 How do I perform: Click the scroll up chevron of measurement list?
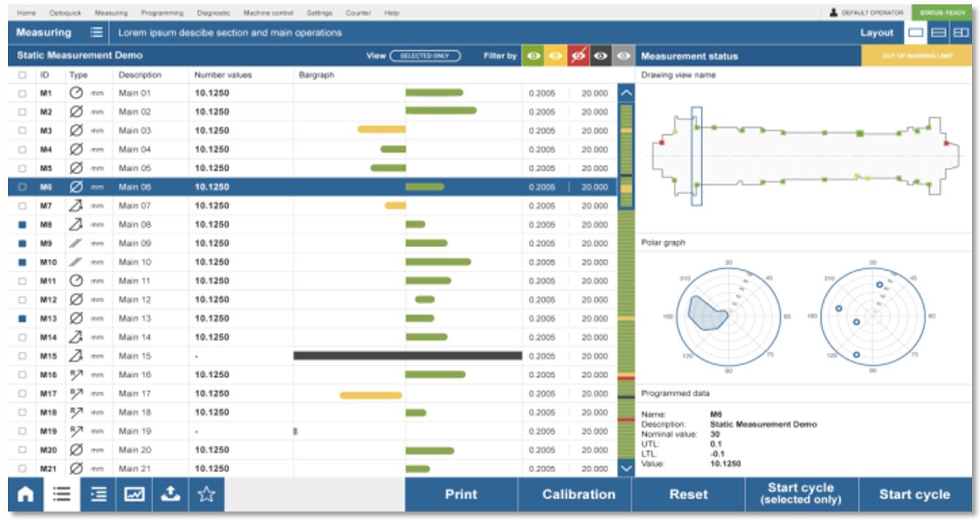(x=626, y=93)
